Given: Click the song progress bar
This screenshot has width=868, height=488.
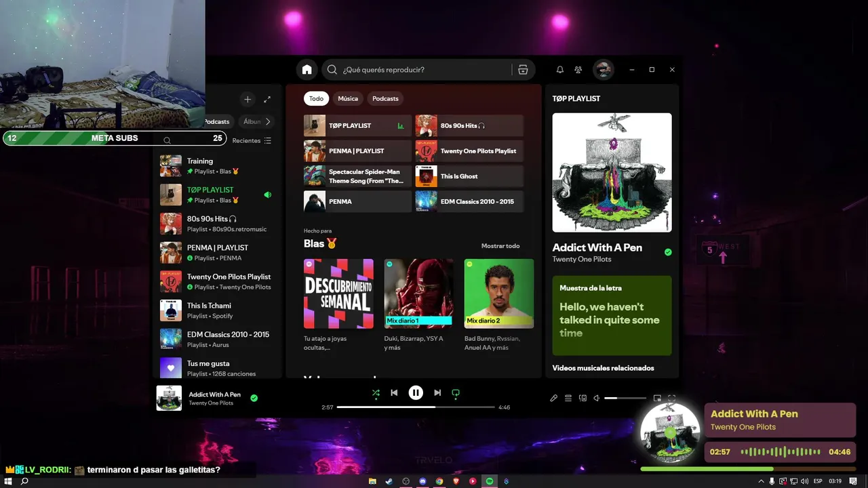Looking at the screenshot, I should (x=416, y=407).
